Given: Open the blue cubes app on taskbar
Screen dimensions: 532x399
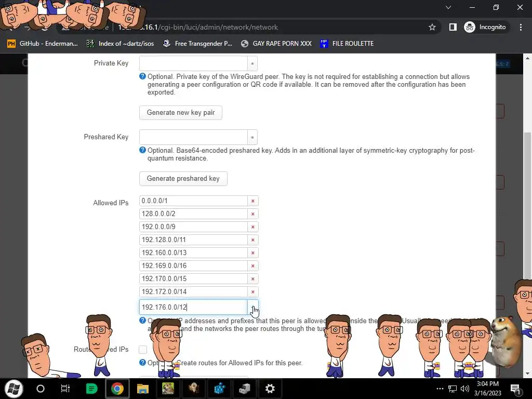Looking at the screenshot, I should coord(220,389).
